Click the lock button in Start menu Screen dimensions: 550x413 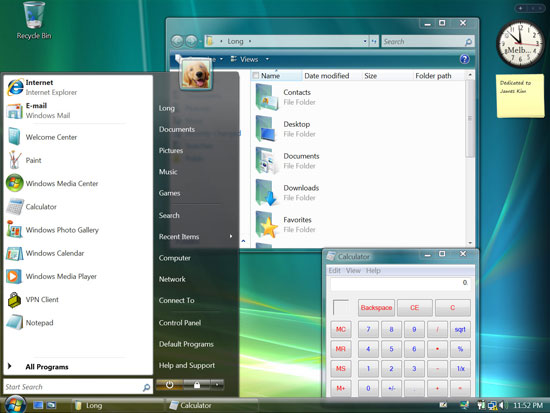pyautogui.click(x=197, y=385)
